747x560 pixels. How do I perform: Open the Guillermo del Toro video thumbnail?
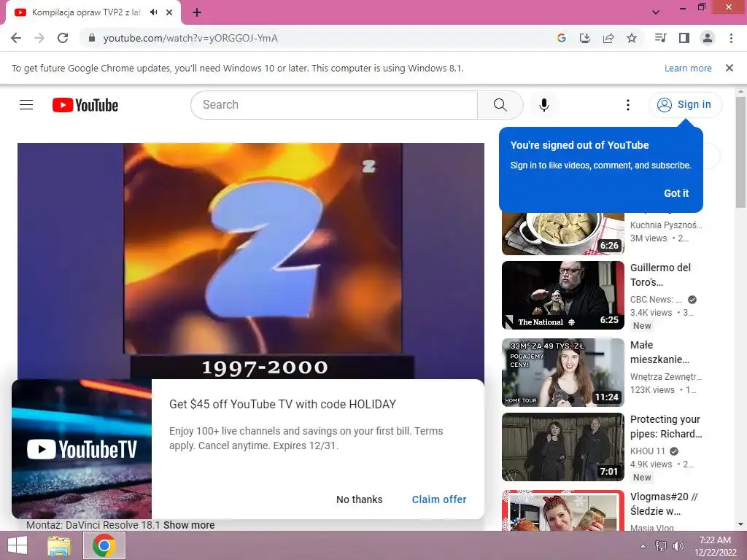click(563, 295)
